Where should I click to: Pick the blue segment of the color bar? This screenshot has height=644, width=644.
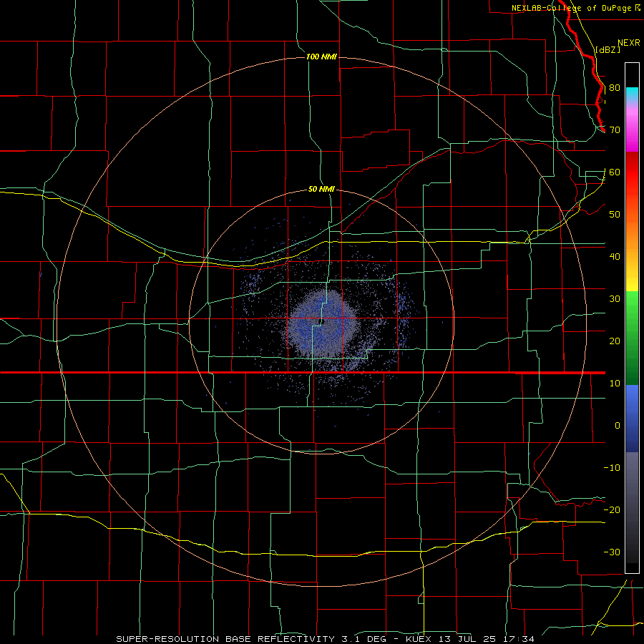(632, 418)
